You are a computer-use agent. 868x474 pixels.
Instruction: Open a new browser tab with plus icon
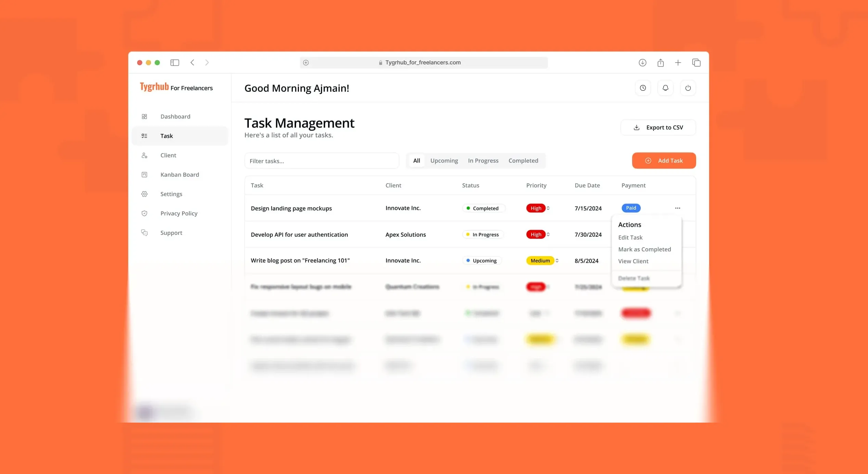click(678, 62)
